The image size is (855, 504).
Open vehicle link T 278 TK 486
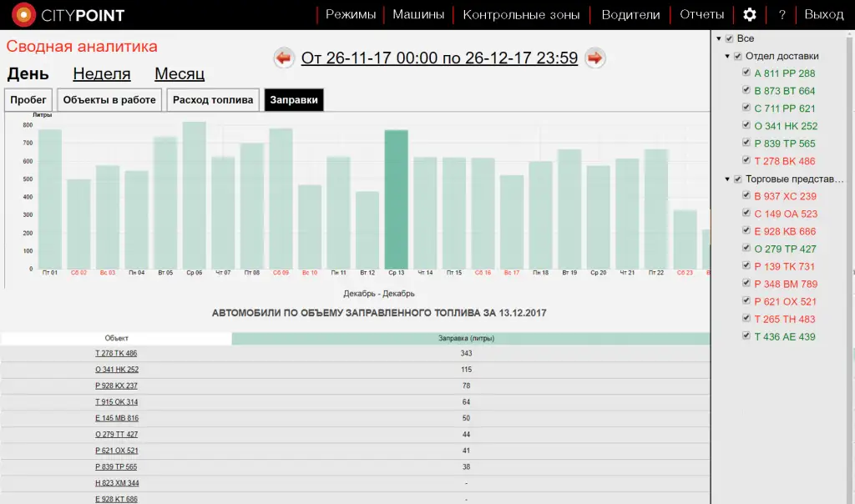point(116,354)
